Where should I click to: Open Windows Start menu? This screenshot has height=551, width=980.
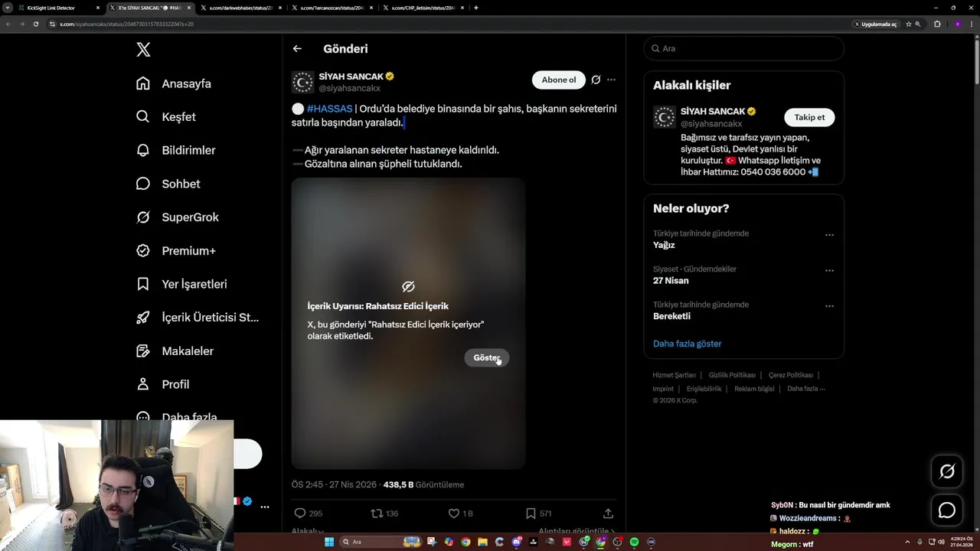pos(329,542)
